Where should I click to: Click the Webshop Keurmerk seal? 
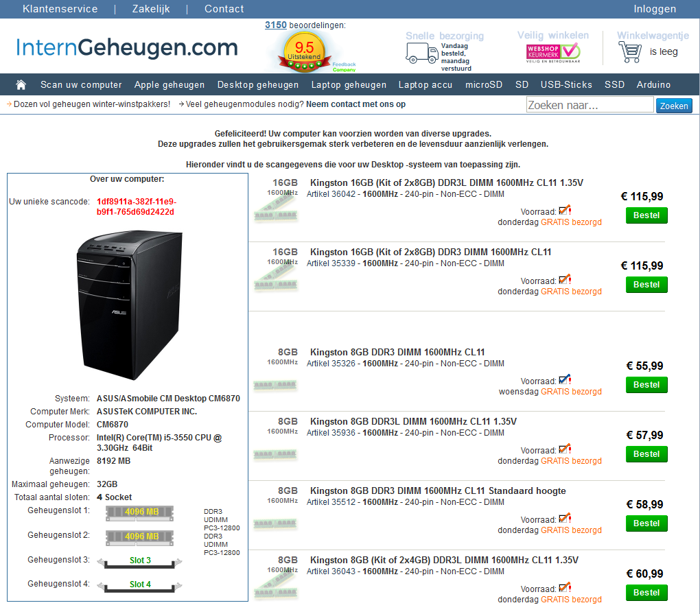tap(553, 51)
